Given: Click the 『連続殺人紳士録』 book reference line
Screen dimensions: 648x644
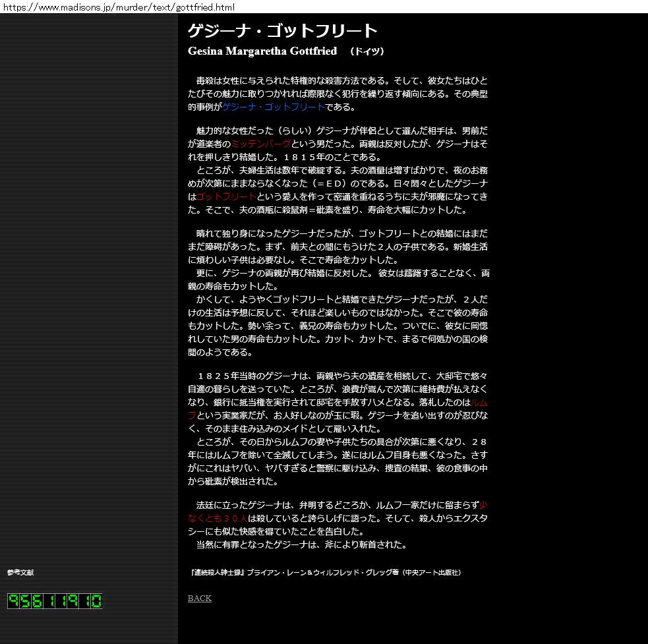Looking at the screenshot, I should [x=324, y=572].
